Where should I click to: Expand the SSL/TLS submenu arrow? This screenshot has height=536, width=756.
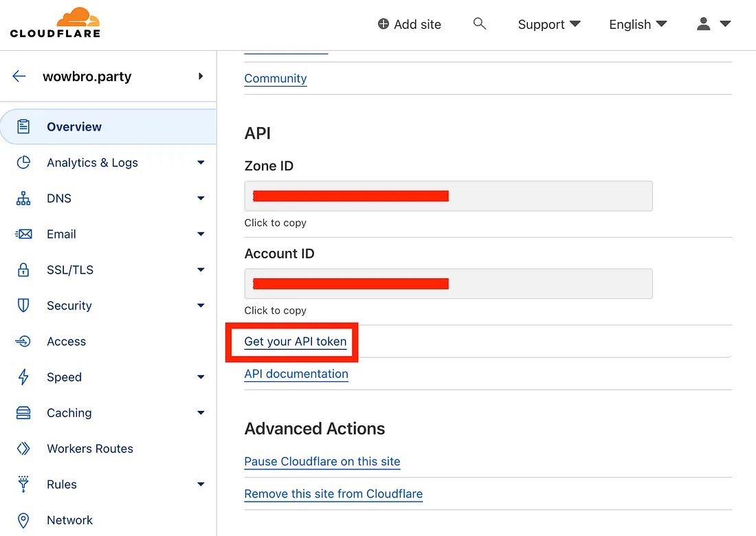201,269
